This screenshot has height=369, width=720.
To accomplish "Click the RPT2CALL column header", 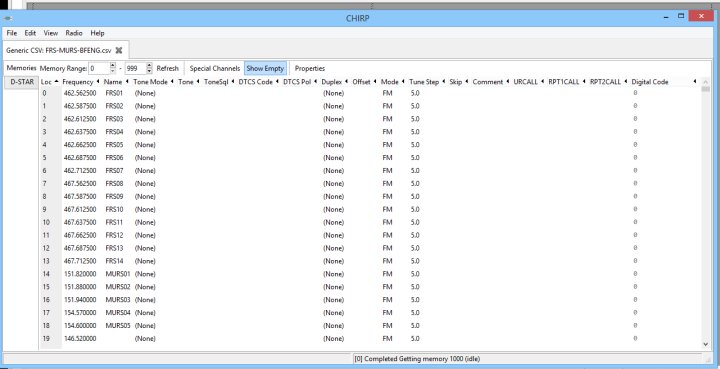I will [608, 82].
